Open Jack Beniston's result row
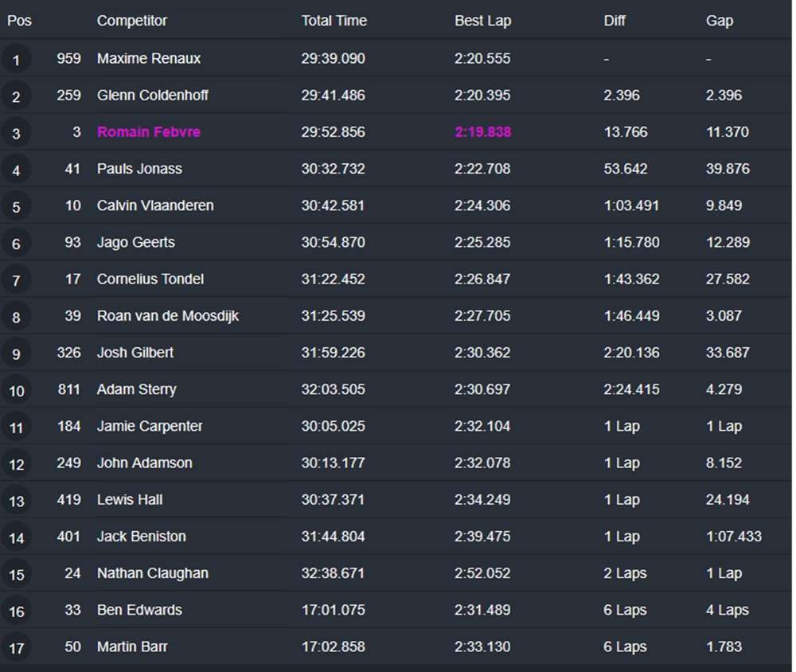796x672 pixels. (142, 537)
